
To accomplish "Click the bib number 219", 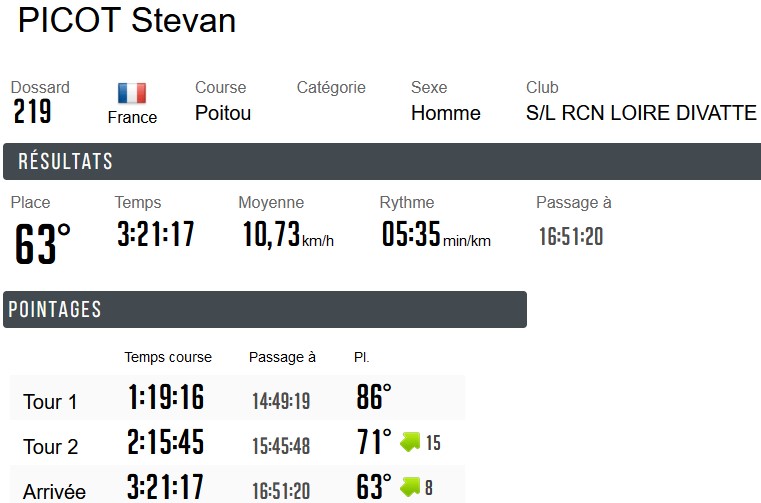I will coord(32,112).
